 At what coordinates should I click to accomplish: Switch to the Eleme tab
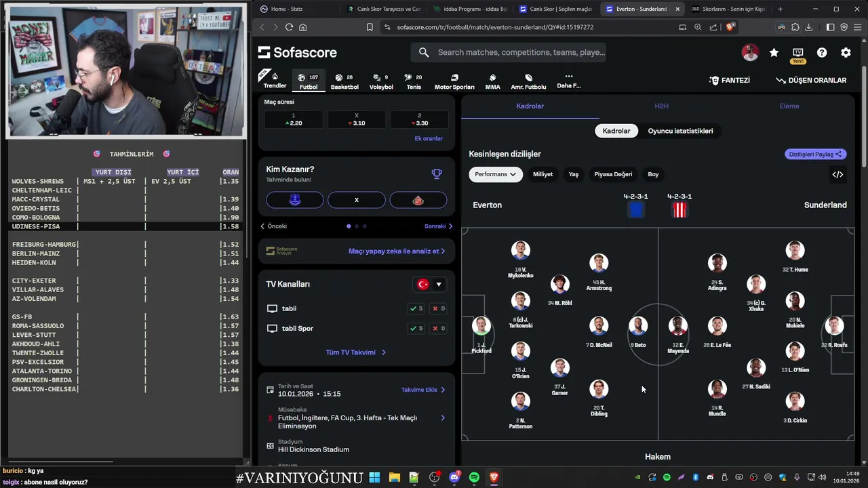point(789,106)
